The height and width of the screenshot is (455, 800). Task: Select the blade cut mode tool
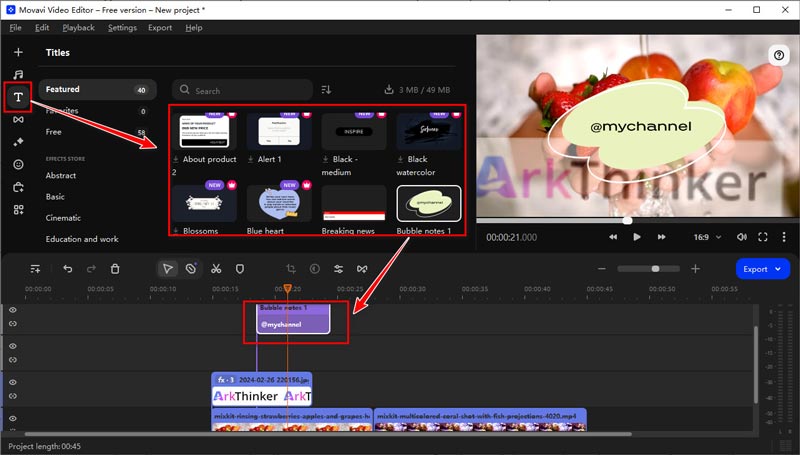[191, 269]
